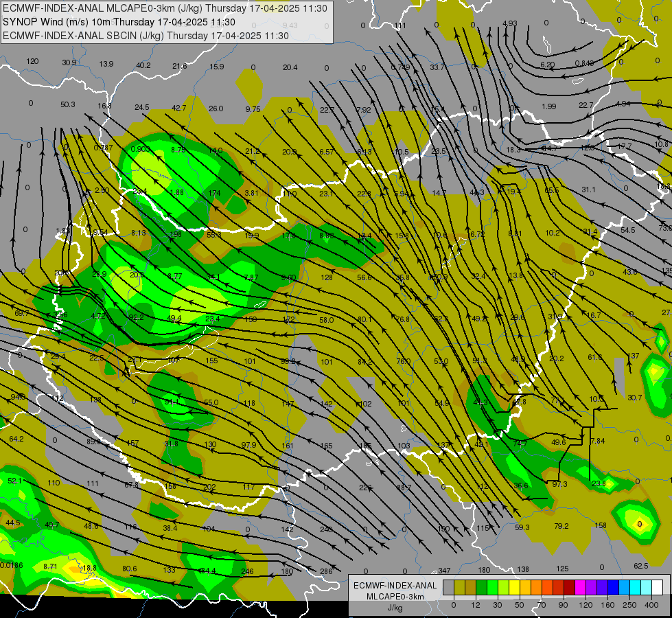Viewport: 672px width, 618px height.
Task: Click the legend title ECMWF-INDEX-ANAL
Action: (x=395, y=586)
